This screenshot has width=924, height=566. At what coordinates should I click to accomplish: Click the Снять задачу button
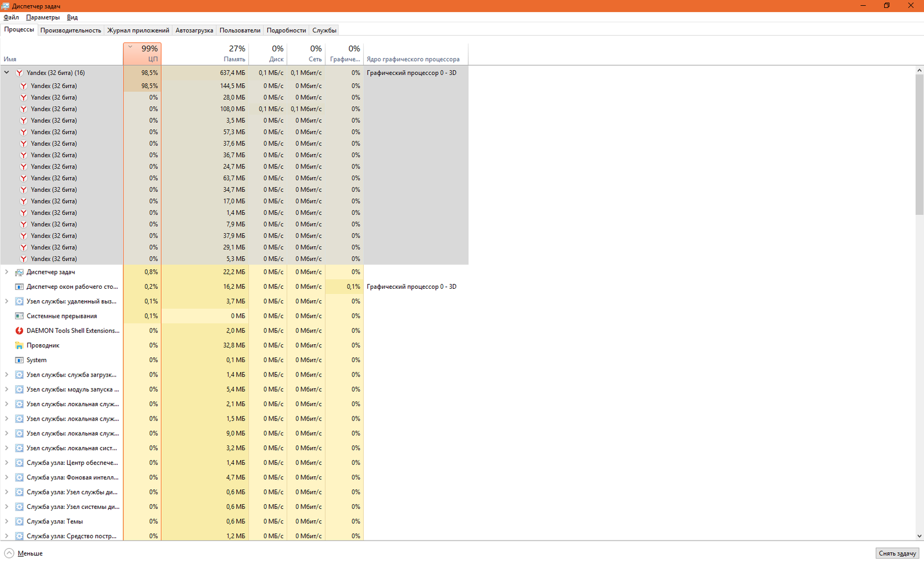tap(897, 553)
